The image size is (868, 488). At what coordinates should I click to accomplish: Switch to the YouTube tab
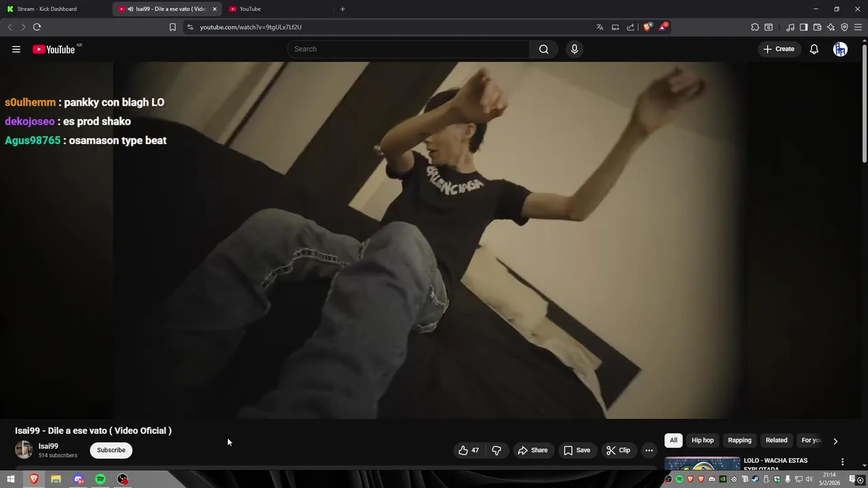click(278, 9)
